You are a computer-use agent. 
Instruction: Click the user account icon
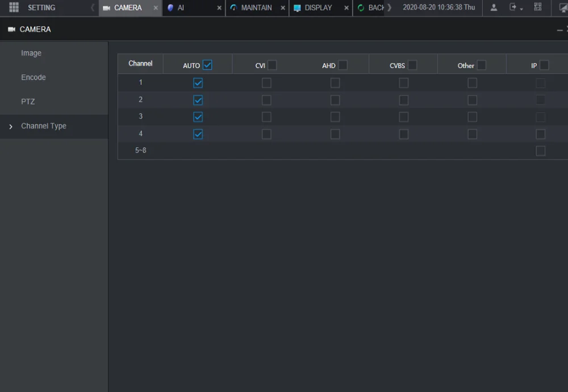494,7
